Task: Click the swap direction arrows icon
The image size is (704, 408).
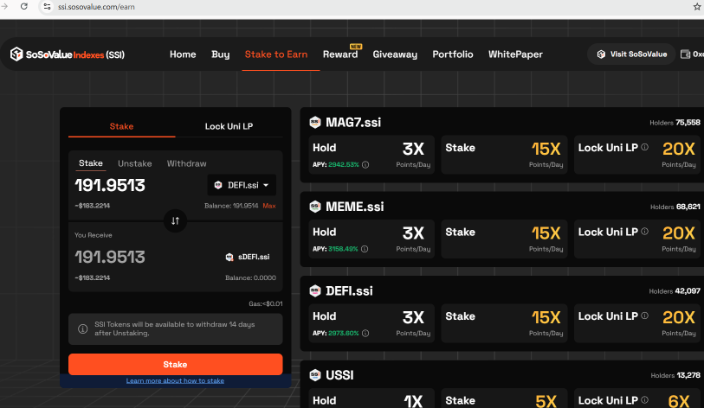Action: point(175,221)
